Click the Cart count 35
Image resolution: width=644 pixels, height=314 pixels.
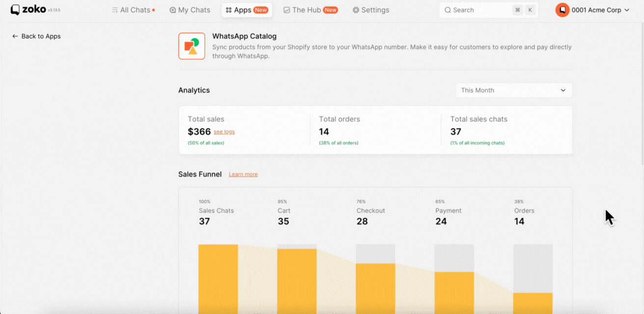(283, 221)
